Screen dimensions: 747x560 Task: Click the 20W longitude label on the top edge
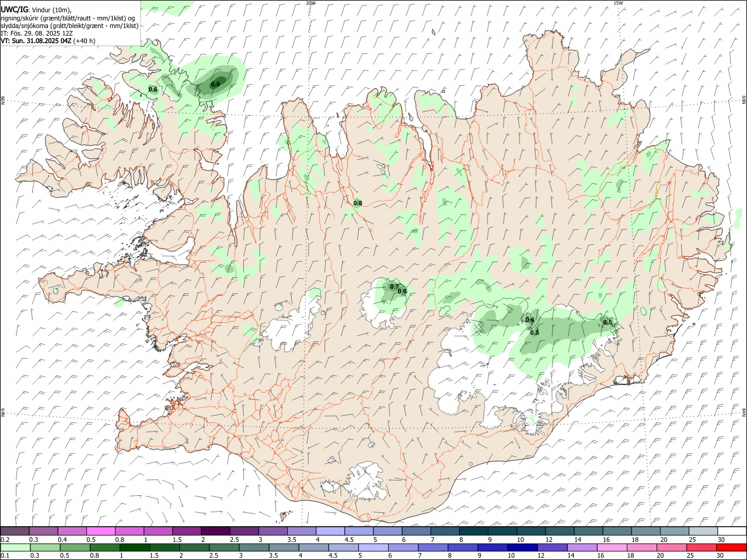click(310, 3)
